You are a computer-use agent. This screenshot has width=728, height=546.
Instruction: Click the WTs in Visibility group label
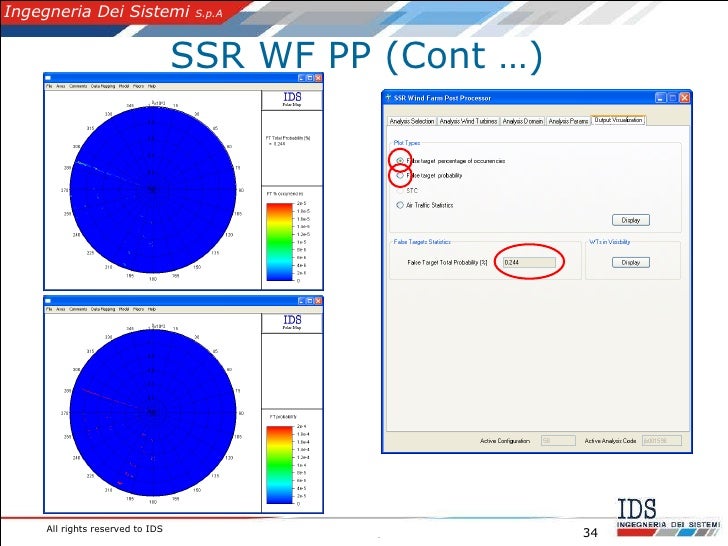click(x=610, y=242)
